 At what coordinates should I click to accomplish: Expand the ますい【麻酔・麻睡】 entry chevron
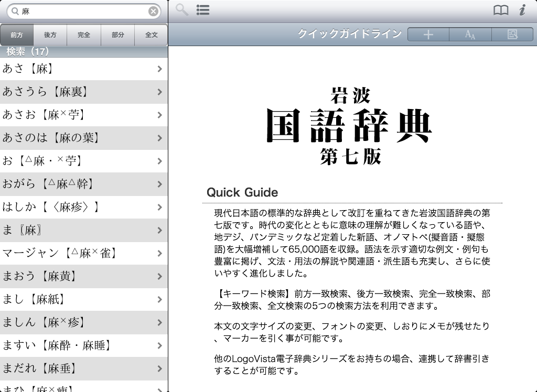pos(159,345)
